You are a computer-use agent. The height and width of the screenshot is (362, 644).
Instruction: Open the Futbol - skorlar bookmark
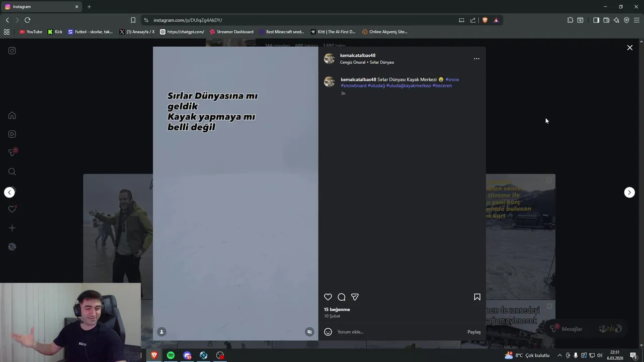(x=90, y=32)
